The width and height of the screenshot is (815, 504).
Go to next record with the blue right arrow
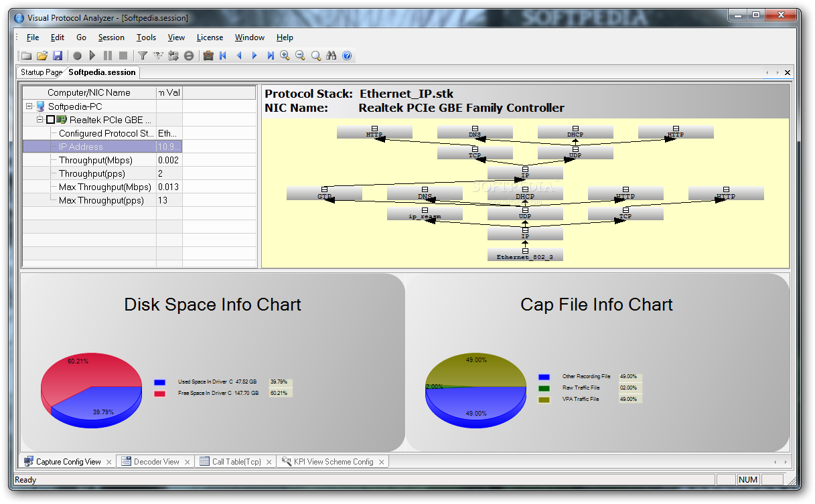(x=254, y=56)
